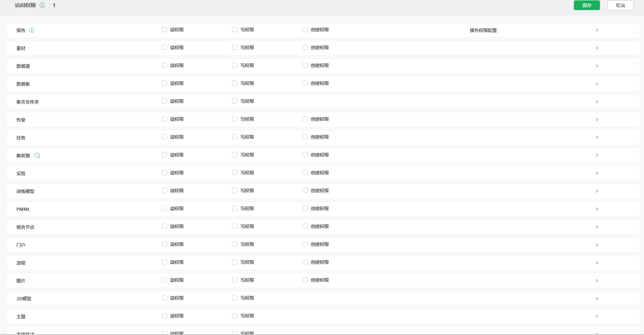
Task: Tick 创建权限 for 门户
Action: click(305, 244)
